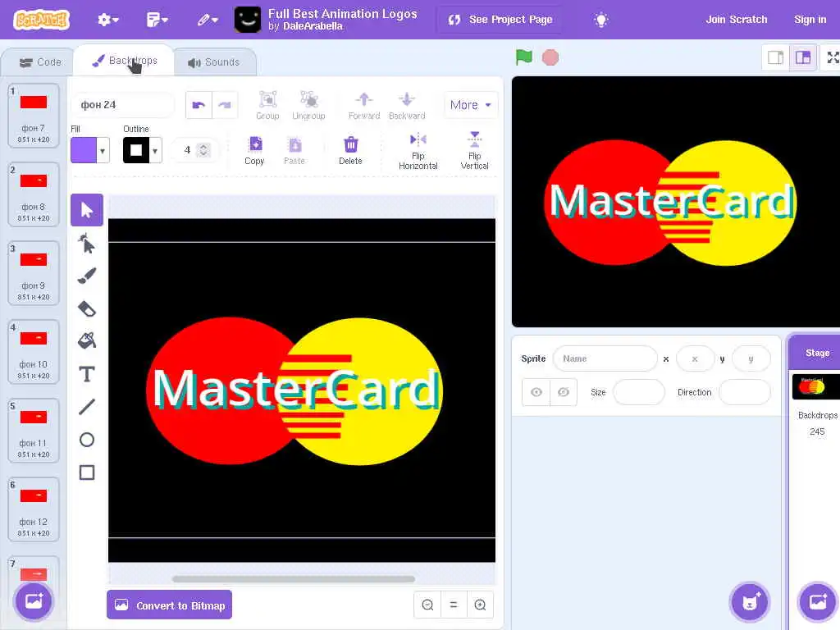Click the Group icon

268,106
